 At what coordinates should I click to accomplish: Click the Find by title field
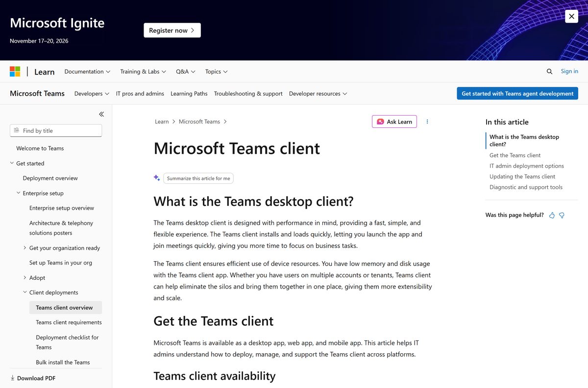tap(56, 130)
